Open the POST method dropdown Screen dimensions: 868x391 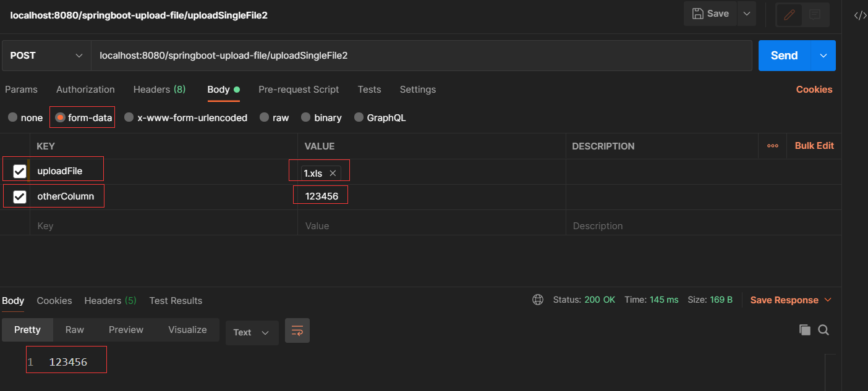(46, 56)
